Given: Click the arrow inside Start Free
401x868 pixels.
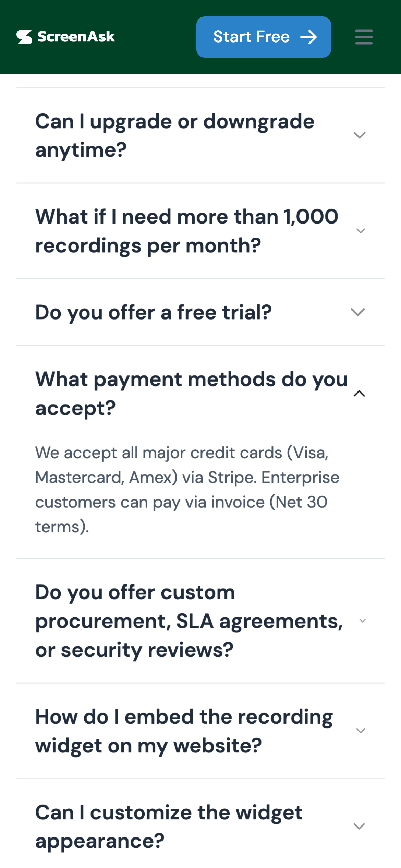Looking at the screenshot, I should [x=308, y=37].
